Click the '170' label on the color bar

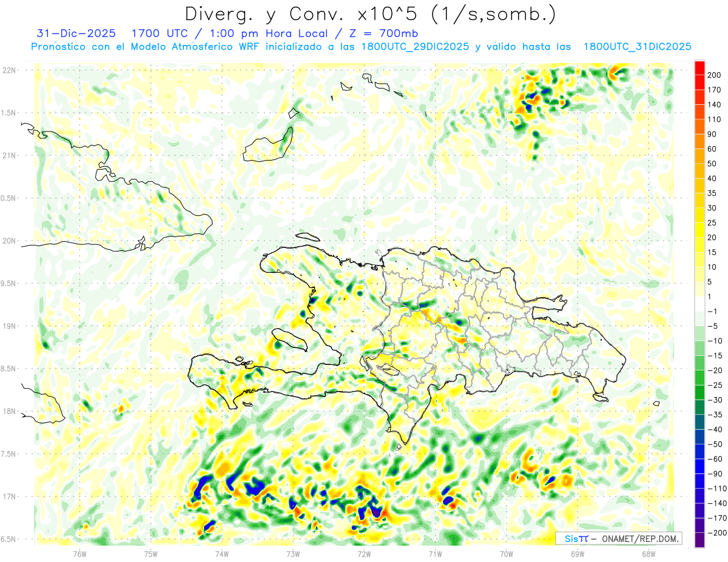(x=715, y=90)
